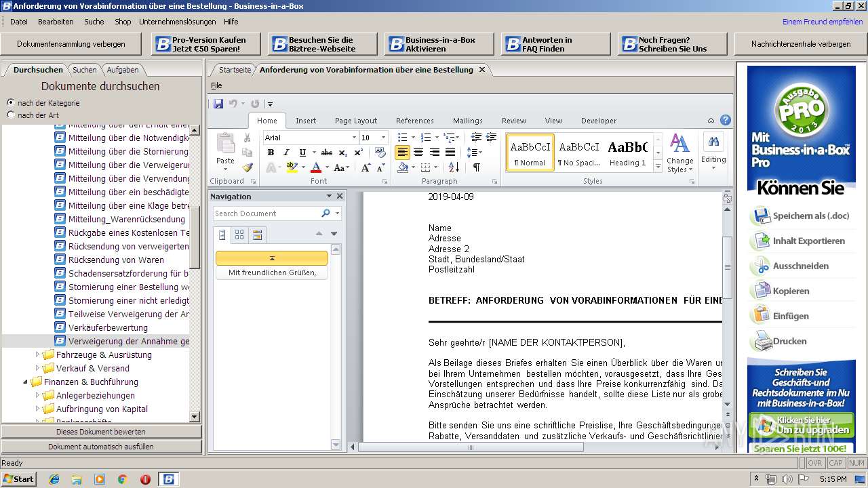868x488 pixels.
Task: Select Align Text Left
Action: tap(402, 152)
